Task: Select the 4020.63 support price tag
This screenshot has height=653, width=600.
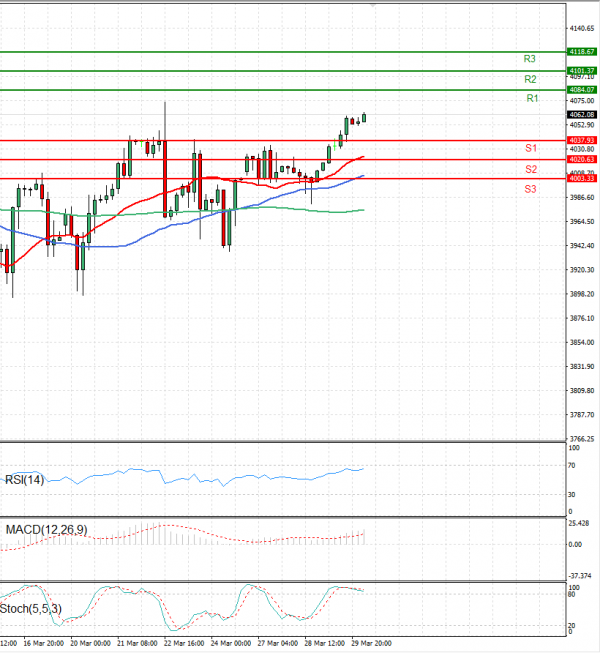Action: 582,160
